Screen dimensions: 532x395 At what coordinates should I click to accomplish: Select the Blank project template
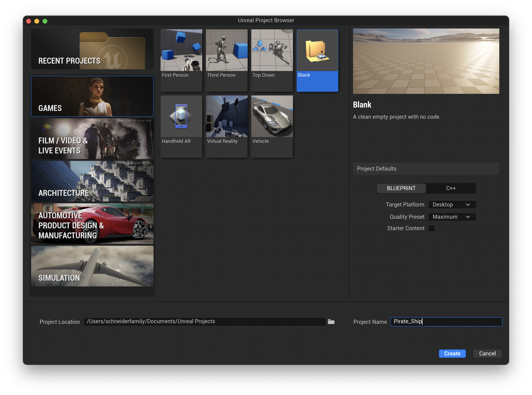tap(317, 60)
